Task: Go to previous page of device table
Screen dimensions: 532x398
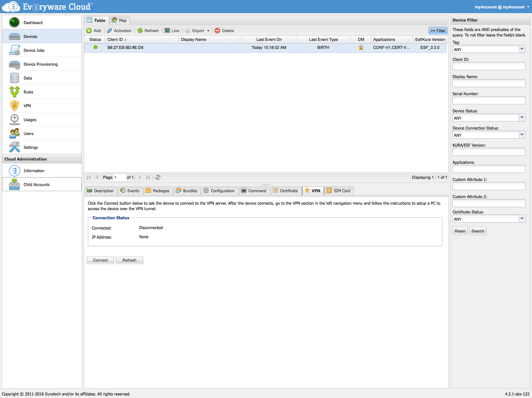Action: click(97, 177)
